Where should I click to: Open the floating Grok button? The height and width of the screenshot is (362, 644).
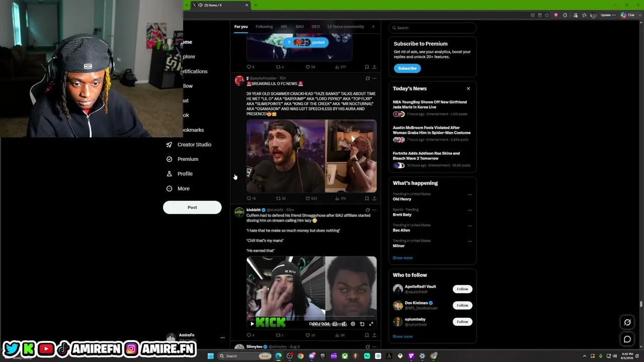627,322
